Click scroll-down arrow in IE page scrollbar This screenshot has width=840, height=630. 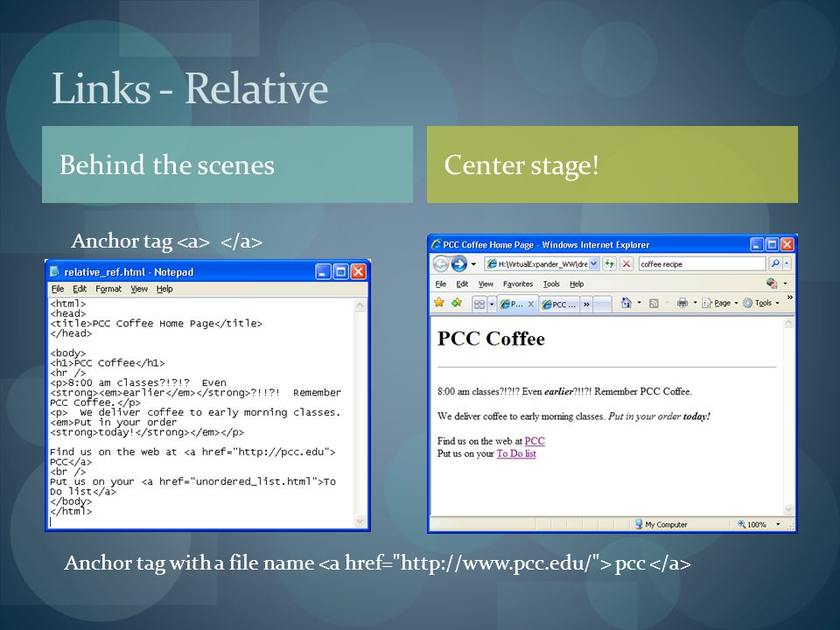click(788, 509)
